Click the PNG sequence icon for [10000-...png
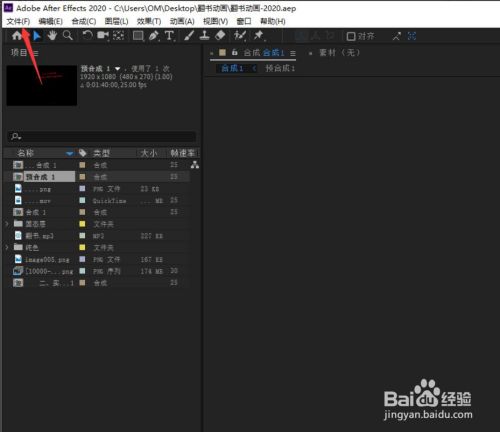Image resolution: width=500 pixels, height=432 pixels. tap(18, 271)
